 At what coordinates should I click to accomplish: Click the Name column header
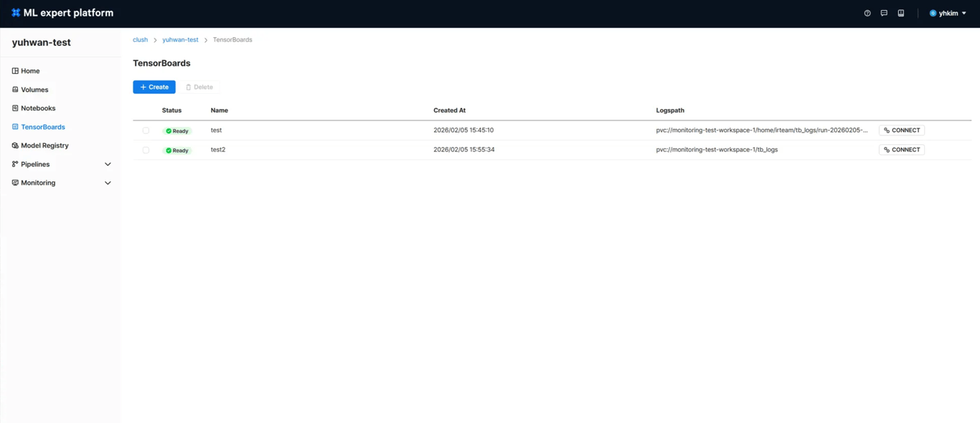(220, 110)
